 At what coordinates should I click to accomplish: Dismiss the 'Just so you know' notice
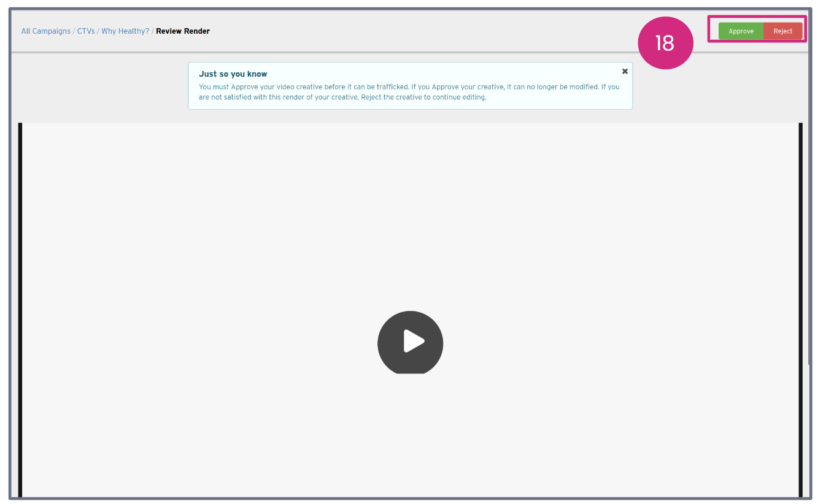point(625,71)
